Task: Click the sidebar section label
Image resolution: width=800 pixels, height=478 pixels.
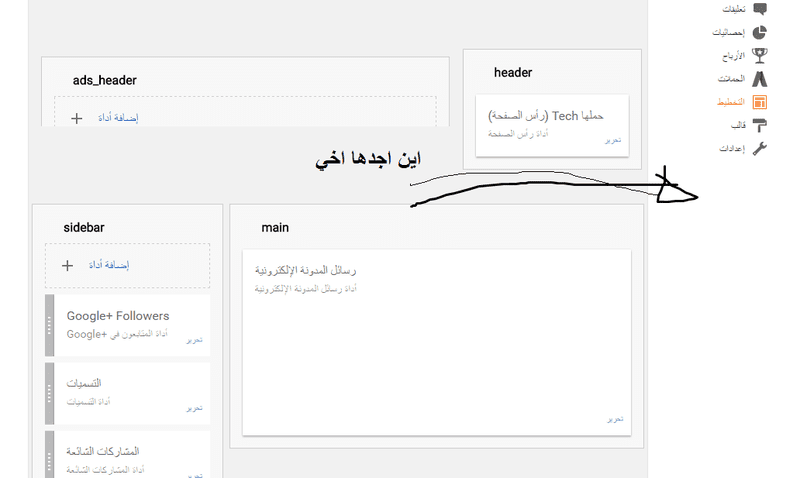Action: point(84,228)
